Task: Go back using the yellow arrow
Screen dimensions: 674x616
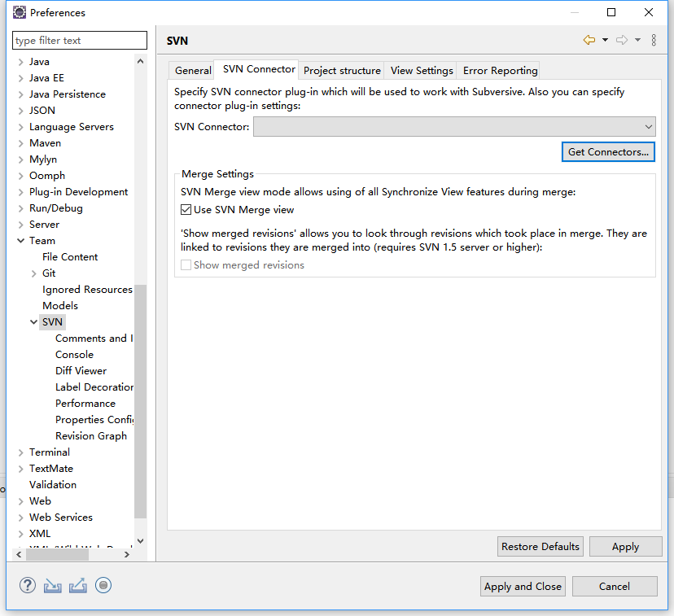Action: tap(589, 40)
